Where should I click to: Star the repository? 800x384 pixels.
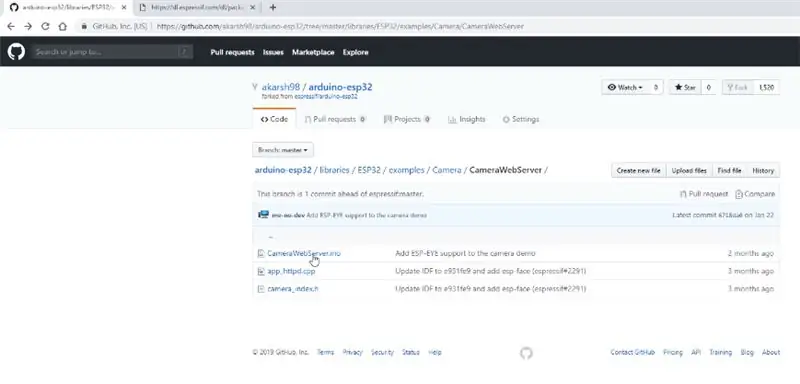(x=685, y=87)
